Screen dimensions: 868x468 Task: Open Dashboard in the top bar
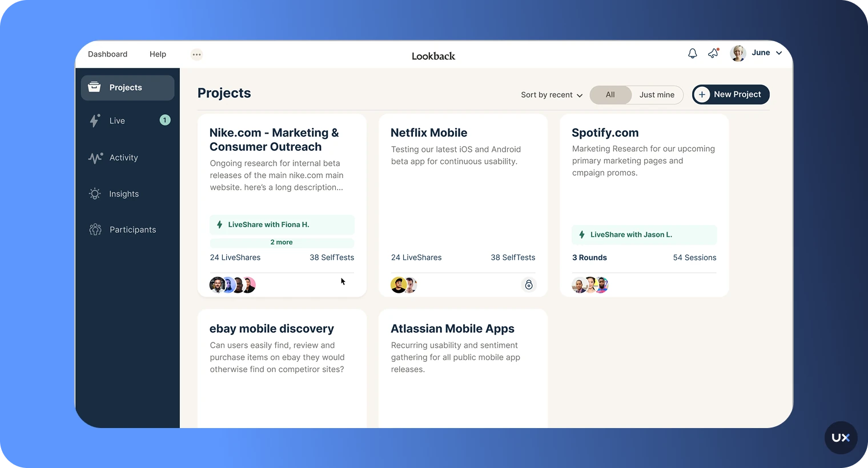[x=107, y=54]
